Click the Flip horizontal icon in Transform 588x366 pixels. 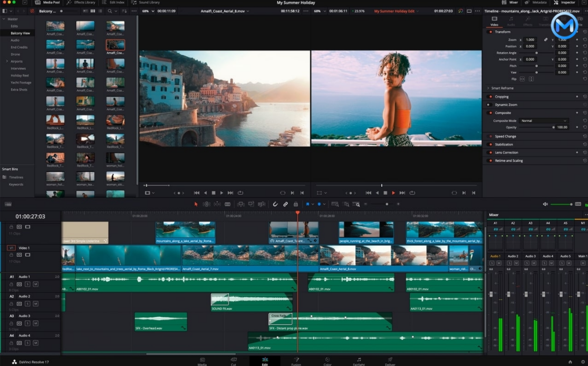click(522, 79)
